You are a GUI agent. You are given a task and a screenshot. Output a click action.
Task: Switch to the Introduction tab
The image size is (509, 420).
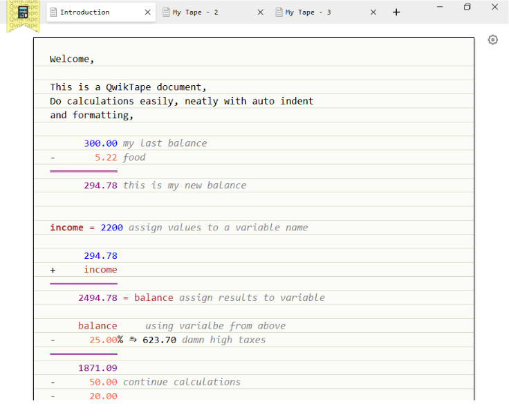point(101,12)
